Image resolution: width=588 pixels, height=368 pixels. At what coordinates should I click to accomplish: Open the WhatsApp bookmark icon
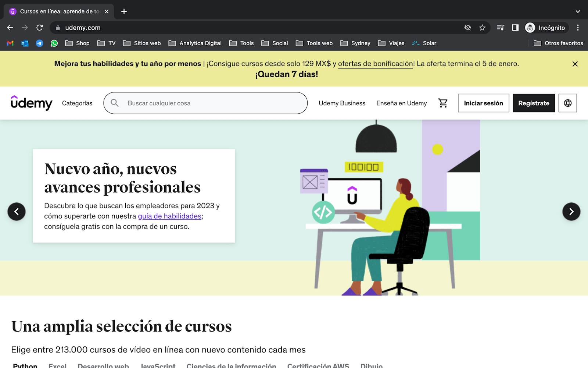[x=54, y=43]
